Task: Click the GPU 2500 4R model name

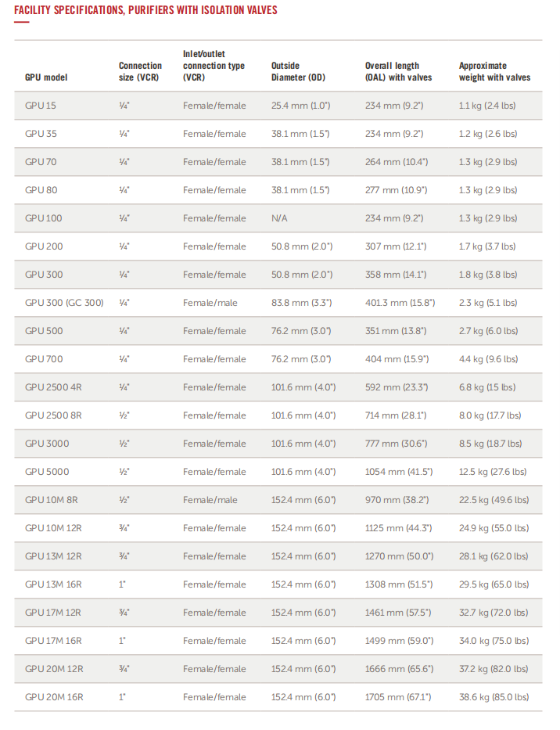Action: (55, 387)
